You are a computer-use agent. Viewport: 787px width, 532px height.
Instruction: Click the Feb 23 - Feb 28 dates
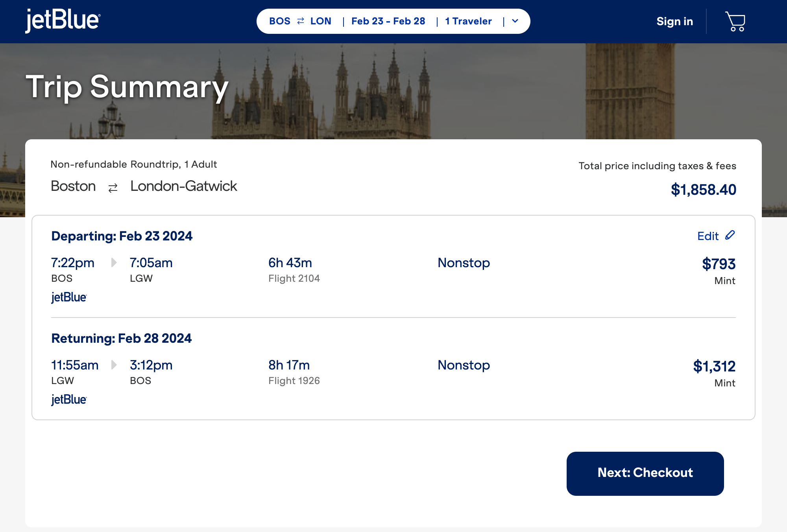click(x=388, y=21)
